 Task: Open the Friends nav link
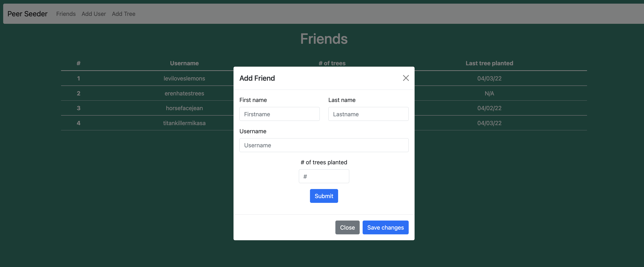click(66, 14)
